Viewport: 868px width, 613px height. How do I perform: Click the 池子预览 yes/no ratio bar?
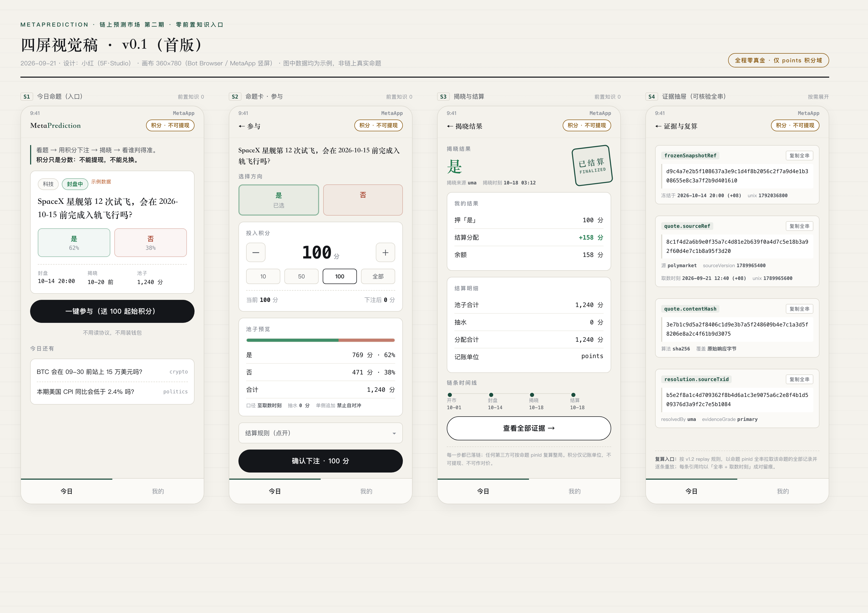coord(321,340)
